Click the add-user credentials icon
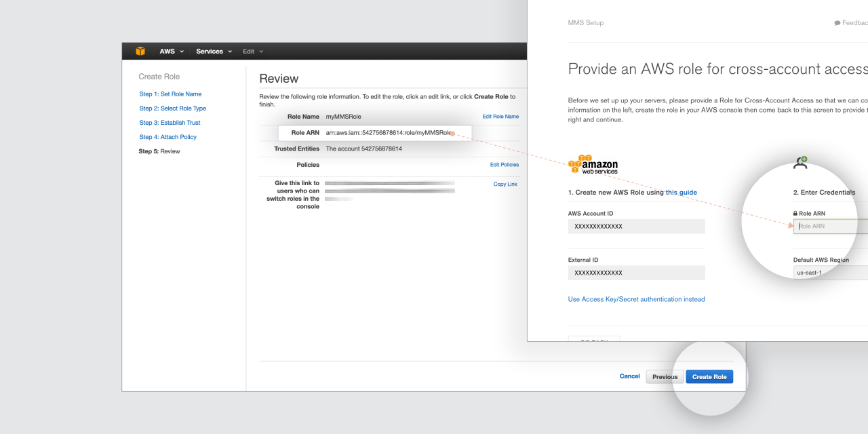 (800, 163)
